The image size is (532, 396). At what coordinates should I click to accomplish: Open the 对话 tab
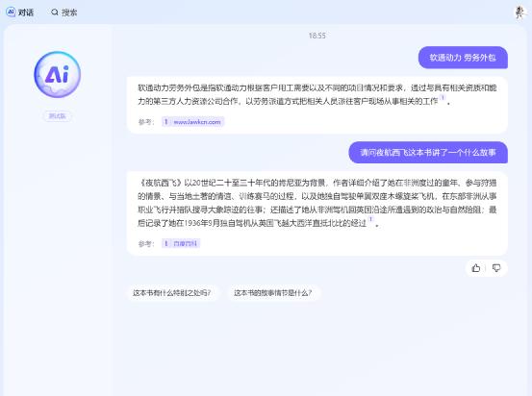pyautogui.click(x=20, y=12)
